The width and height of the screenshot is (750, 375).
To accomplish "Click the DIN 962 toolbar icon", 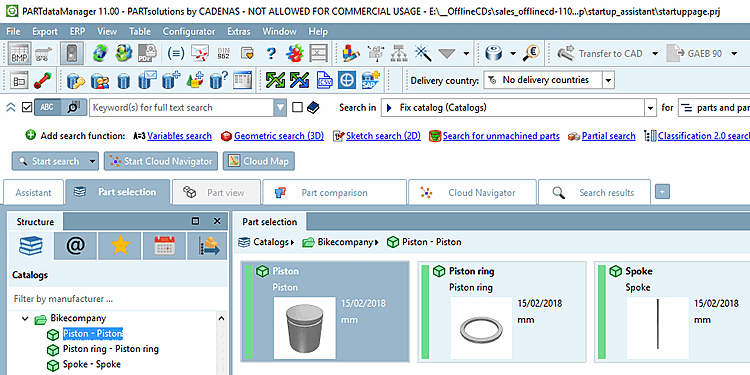I will pyautogui.click(x=223, y=53).
